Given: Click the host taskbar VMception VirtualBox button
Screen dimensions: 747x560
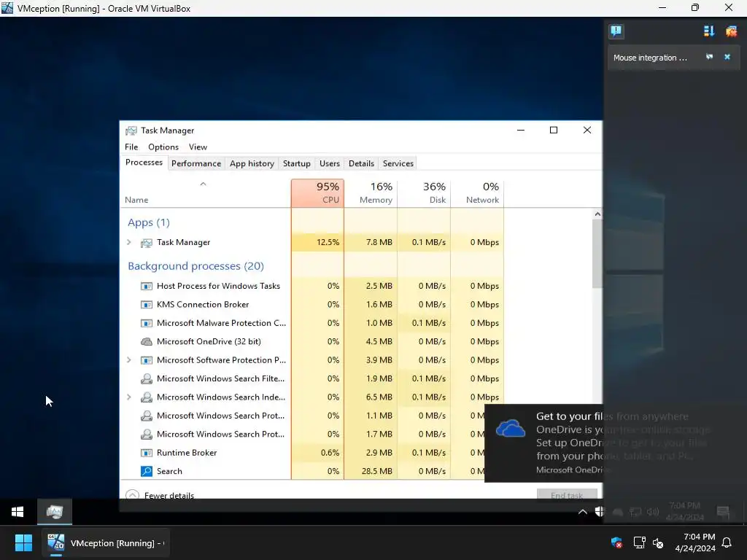Looking at the screenshot, I should pyautogui.click(x=106, y=542).
